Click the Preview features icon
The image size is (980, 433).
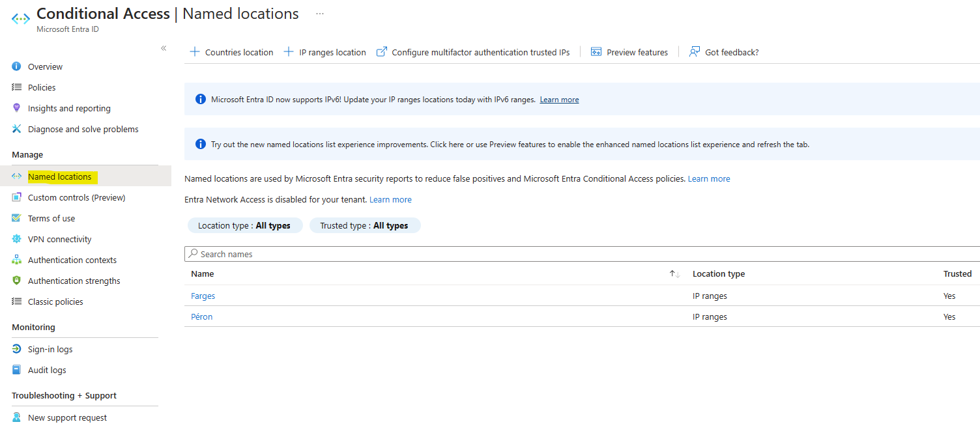[596, 52]
